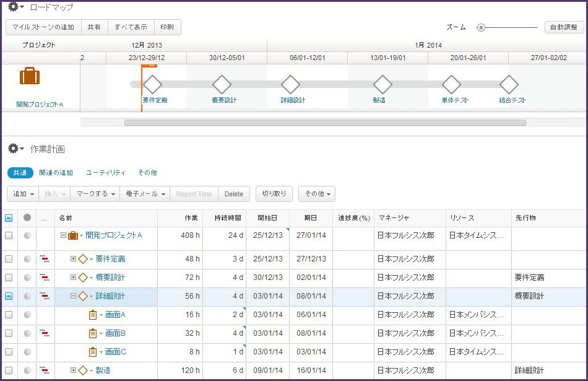
Task: Expand the 製造 tree node
Action: coord(73,370)
